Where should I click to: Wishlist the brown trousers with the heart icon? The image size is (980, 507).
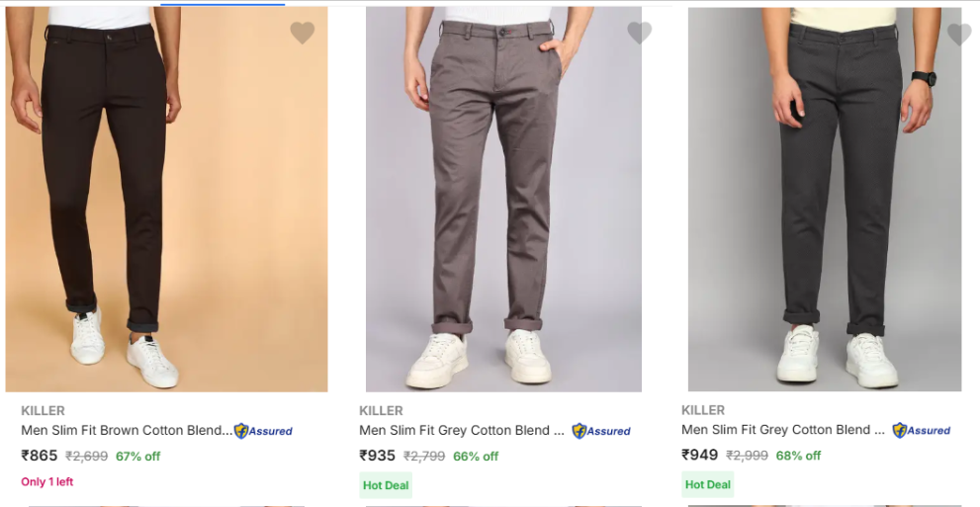tap(303, 34)
